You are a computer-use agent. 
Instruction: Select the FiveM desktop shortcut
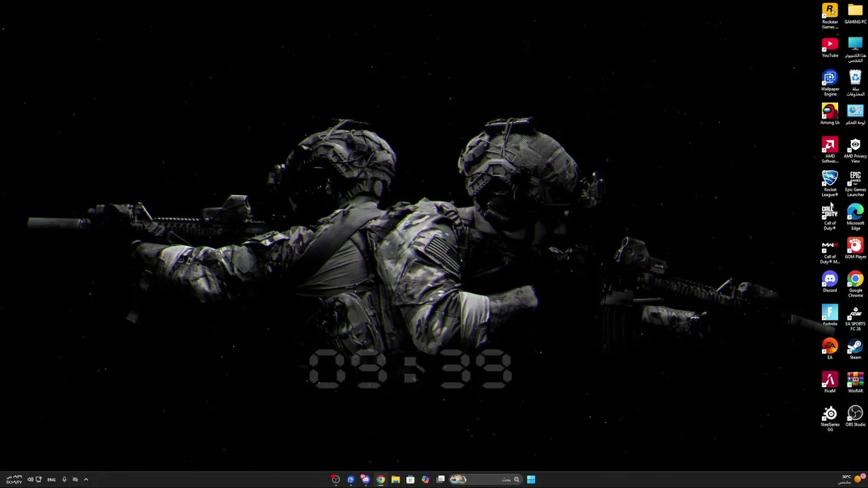pyautogui.click(x=830, y=383)
